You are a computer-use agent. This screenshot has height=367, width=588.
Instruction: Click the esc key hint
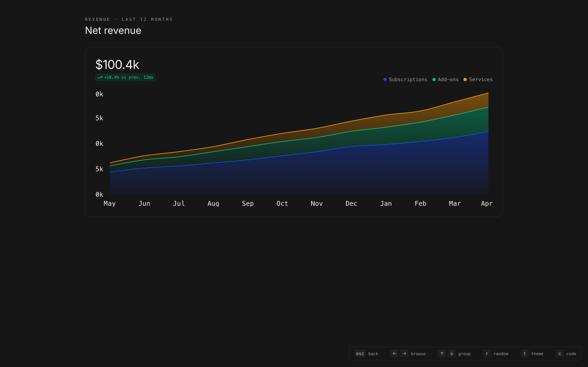click(x=360, y=354)
